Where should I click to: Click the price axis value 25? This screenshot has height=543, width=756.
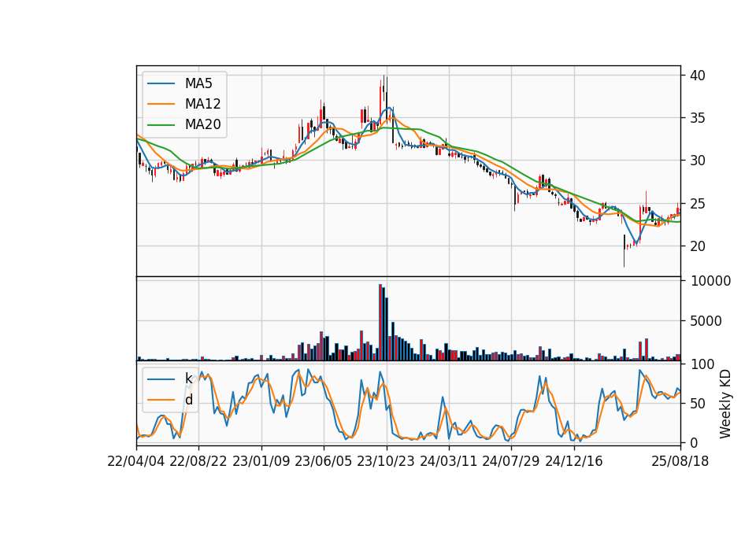point(698,203)
